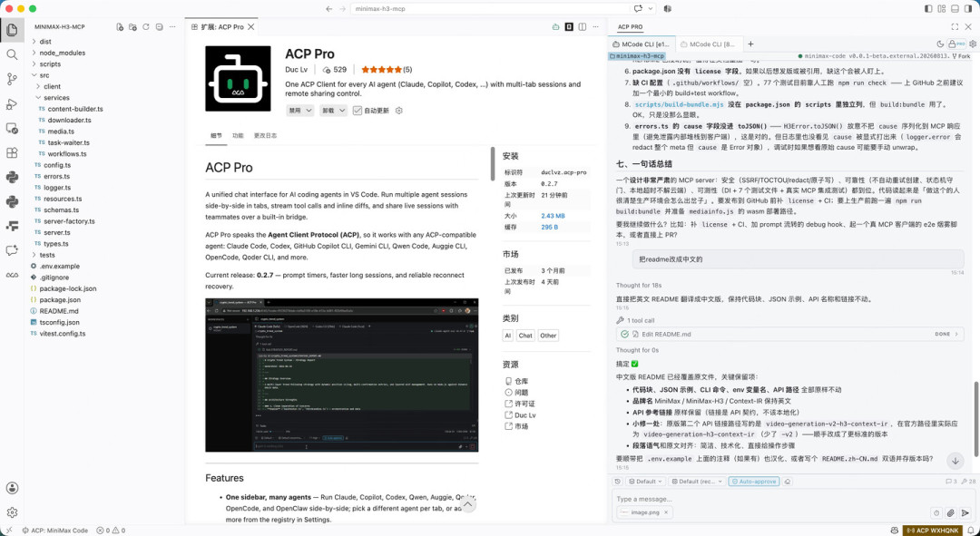Image resolution: width=980 pixels, height=536 pixels.
Task: Switch to the 更改日志 tab
Action: pyautogui.click(x=265, y=135)
